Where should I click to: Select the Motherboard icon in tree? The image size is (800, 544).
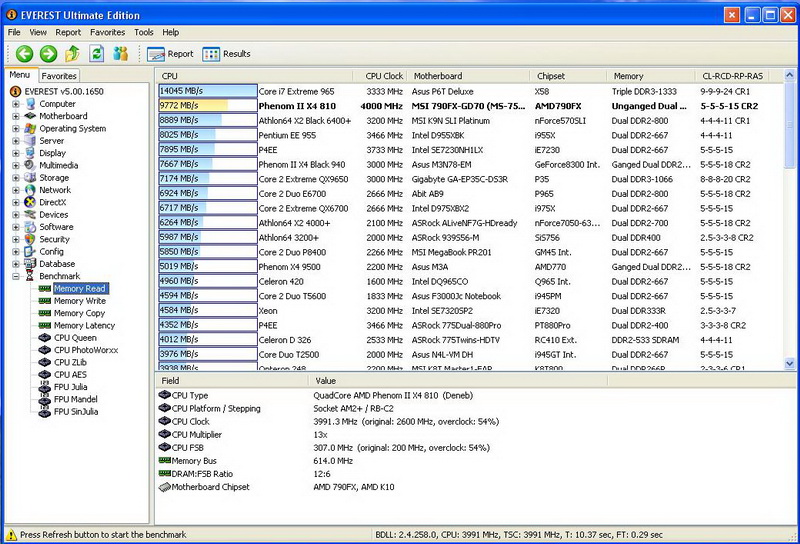coord(30,116)
